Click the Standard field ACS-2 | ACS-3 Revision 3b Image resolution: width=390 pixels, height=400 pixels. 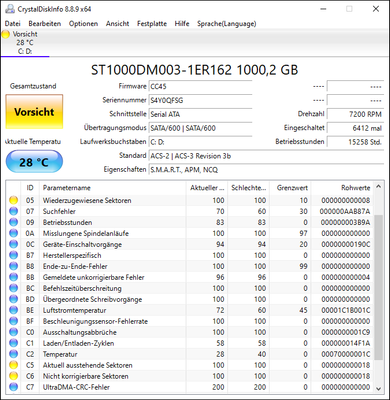(266, 156)
